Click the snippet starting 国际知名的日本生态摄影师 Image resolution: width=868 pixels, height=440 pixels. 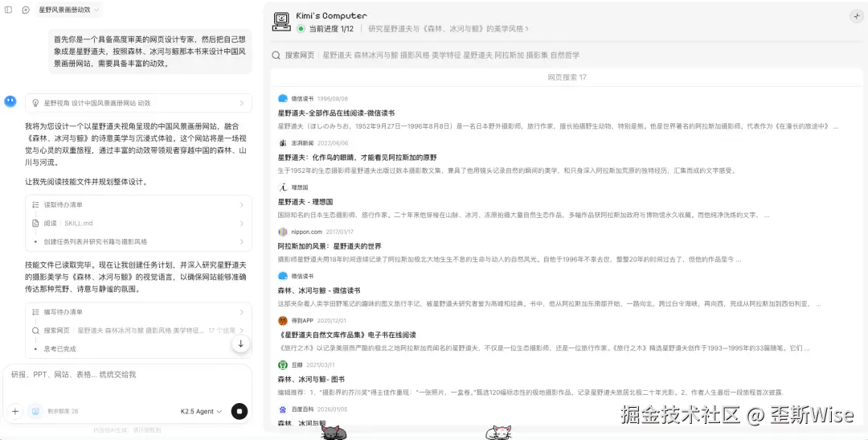523,215
